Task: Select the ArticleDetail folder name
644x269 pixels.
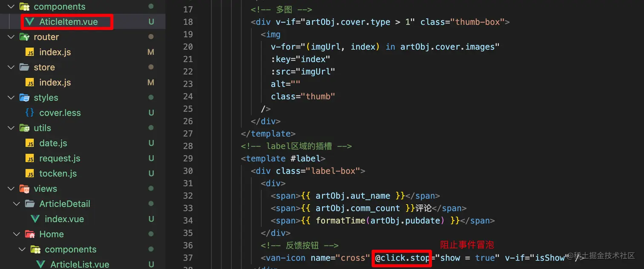Action: (x=65, y=204)
